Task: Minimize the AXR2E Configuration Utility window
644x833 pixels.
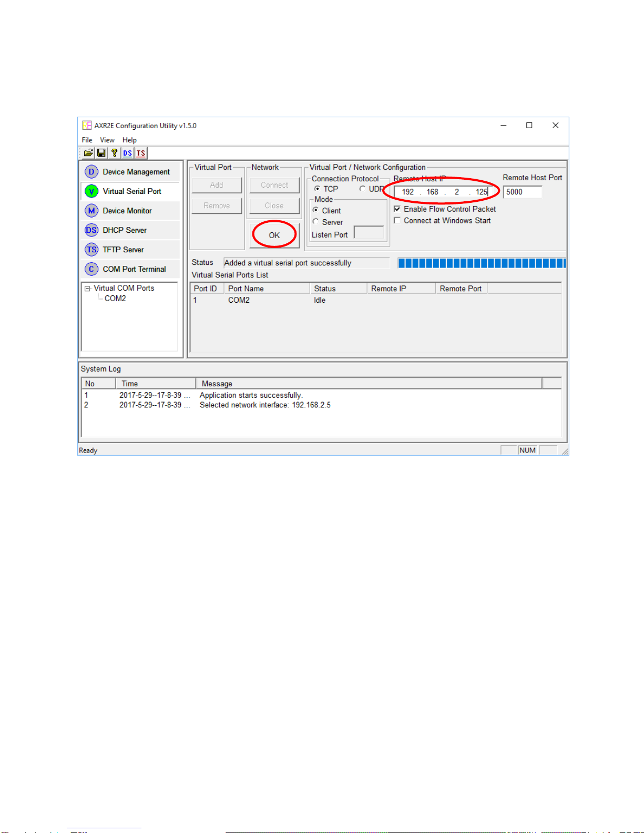Action: click(x=504, y=126)
